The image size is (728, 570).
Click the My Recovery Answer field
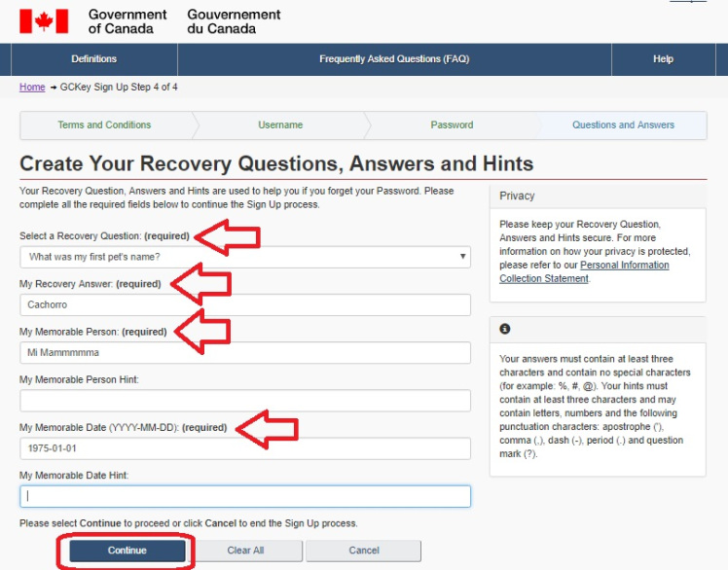pyautogui.click(x=244, y=304)
